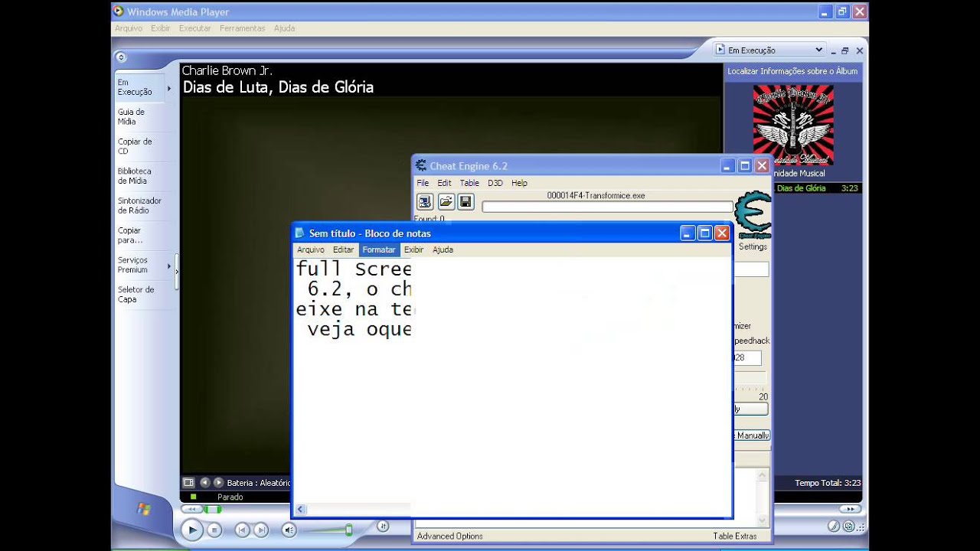Minimize the Em Execução pane small button

pyautogui.click(x=834, y=51)
